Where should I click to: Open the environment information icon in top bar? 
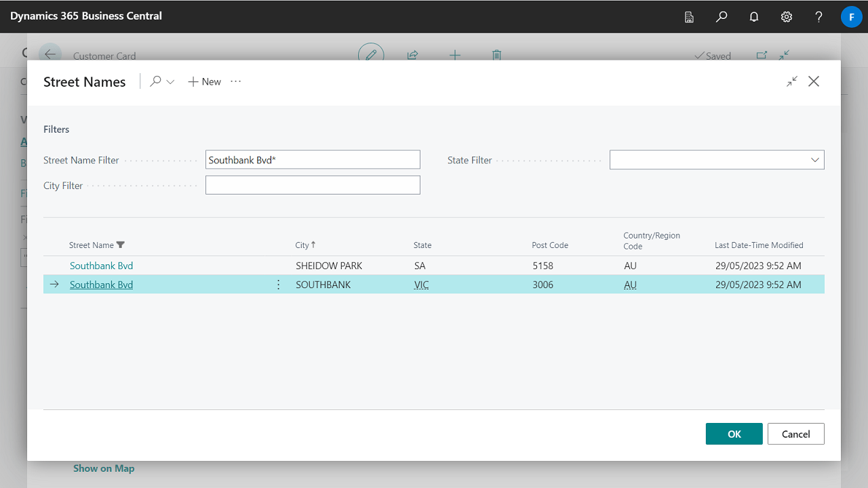tap(689, 16)
